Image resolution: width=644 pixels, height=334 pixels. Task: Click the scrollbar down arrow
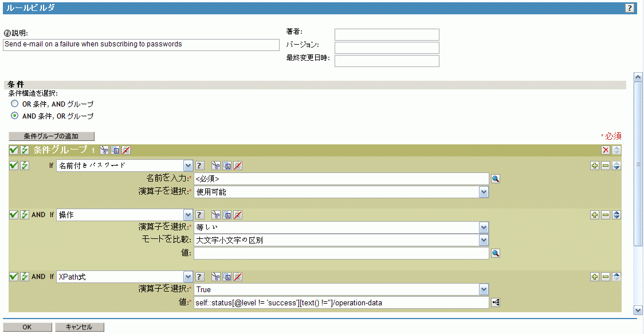coord(638,310)
